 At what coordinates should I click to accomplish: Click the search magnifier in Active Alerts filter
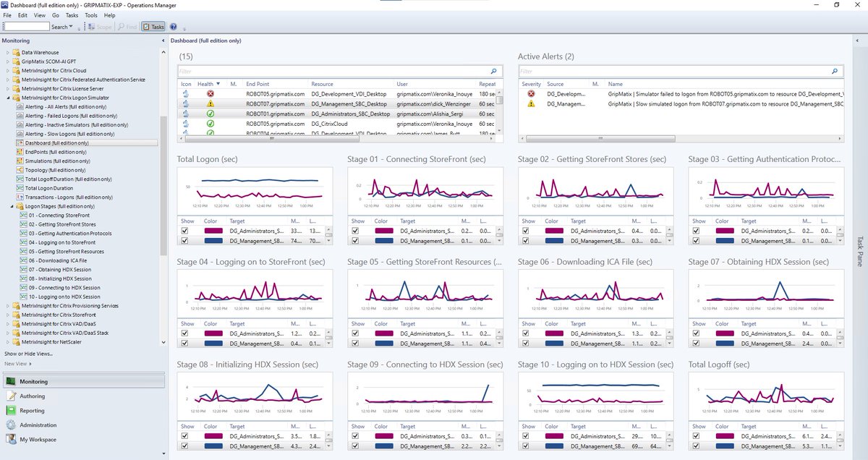(x=835, y=72)
